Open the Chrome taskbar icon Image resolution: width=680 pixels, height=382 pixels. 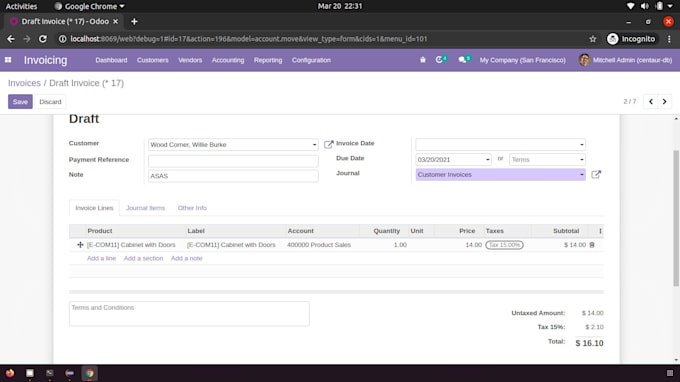89,373
